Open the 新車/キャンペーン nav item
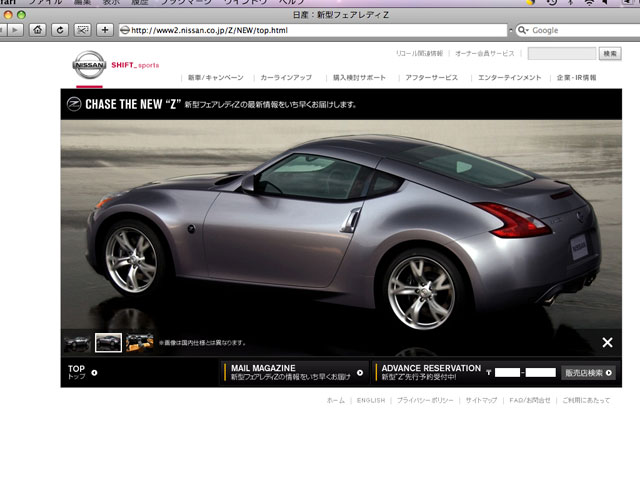640x480 pixels. (216, 78)
